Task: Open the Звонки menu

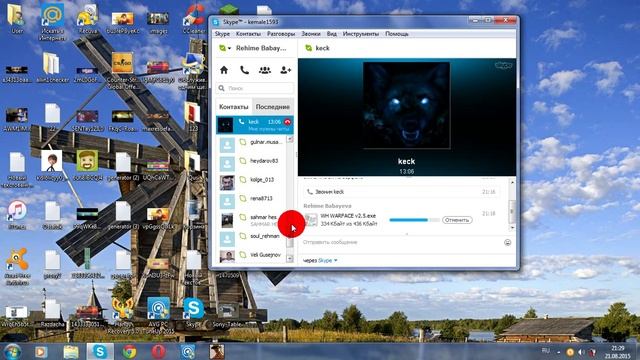Action: 311,34
